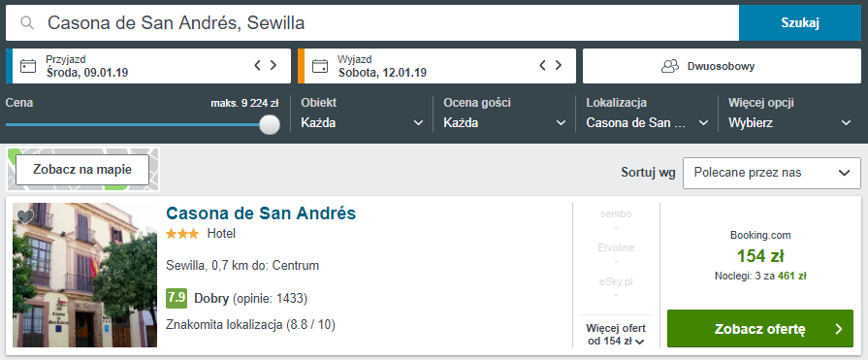The width and height of the screenshot is (868, 360).
Task: Open the Lokalizacja filter dropdown
Action: (x=647, y=114)
